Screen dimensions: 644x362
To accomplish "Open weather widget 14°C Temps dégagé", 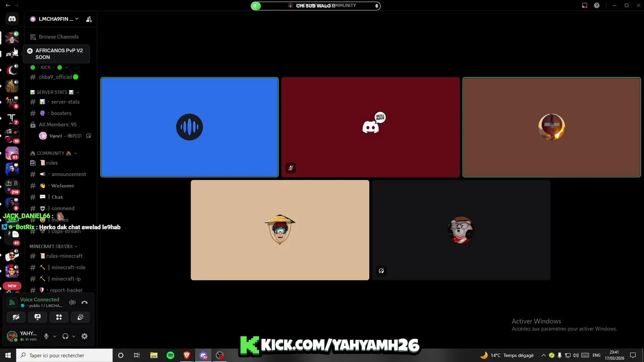I will [x=507, y=355].
